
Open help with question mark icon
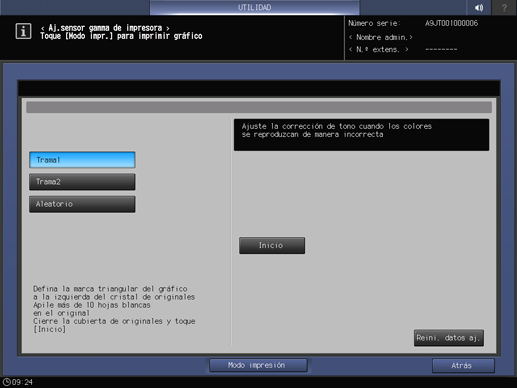(x=504, y=7)
